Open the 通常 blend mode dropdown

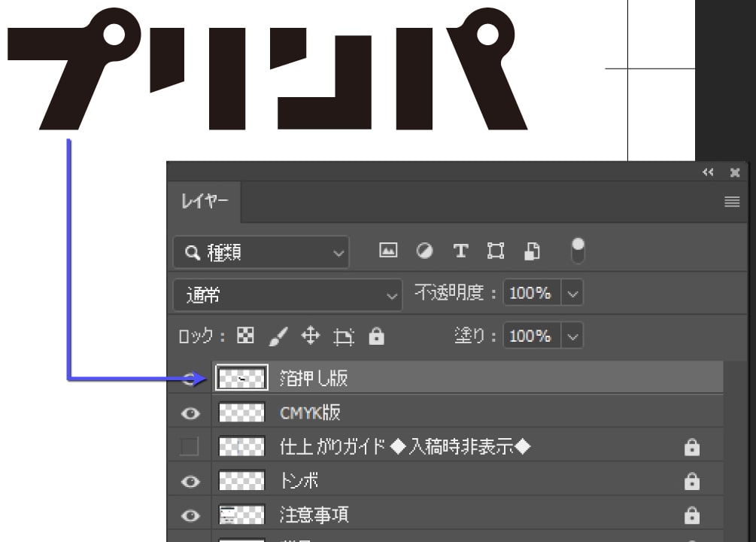coord(287,295)
